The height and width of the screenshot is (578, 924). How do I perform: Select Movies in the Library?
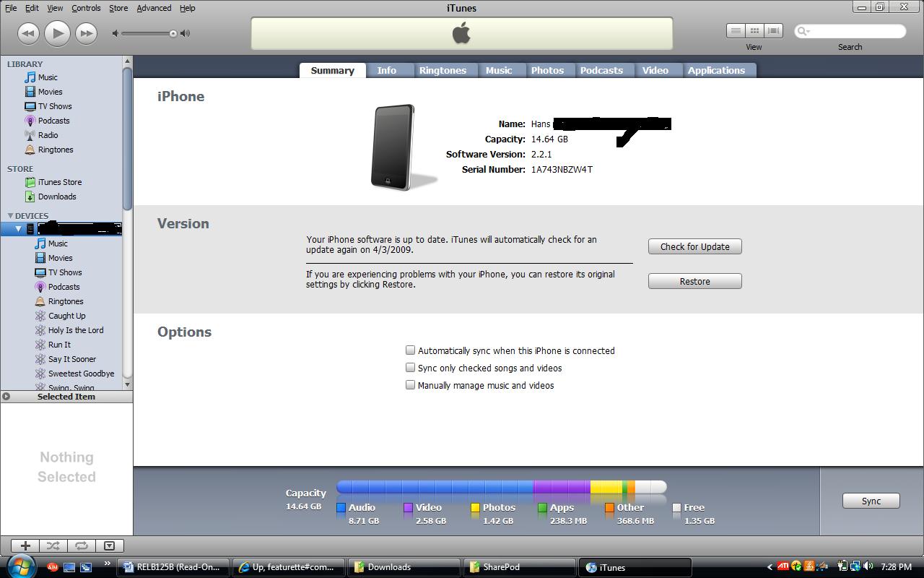click(x=50, y=92)
